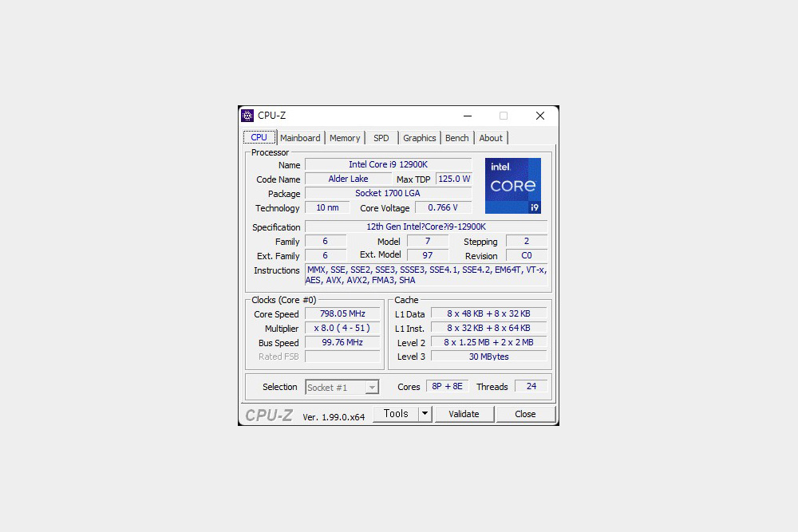Click the core voltage value '0.766 V'
This screenshot has width=798, height=532.
(443, 207)
